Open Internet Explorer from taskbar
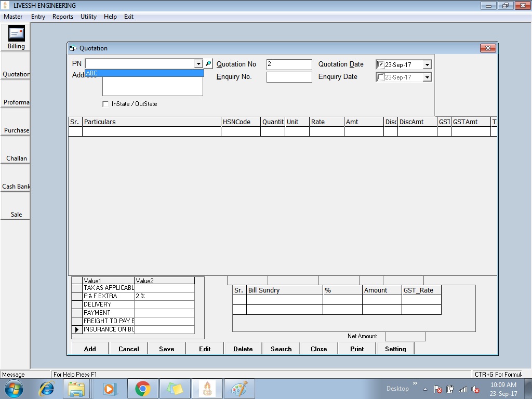This screenshot has width=532, height=399. (x=47, y=389)
